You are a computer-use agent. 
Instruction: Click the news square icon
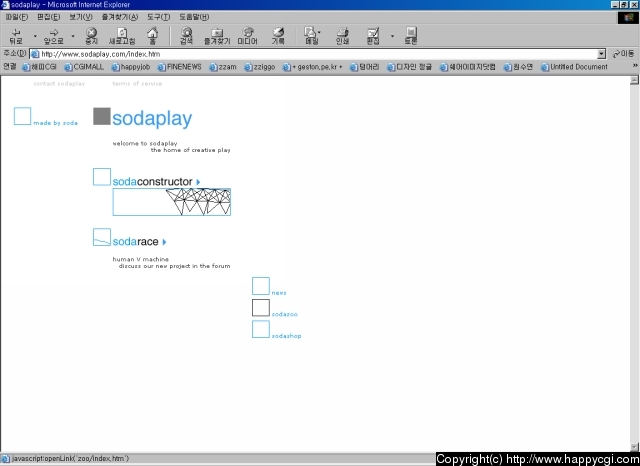260,286
